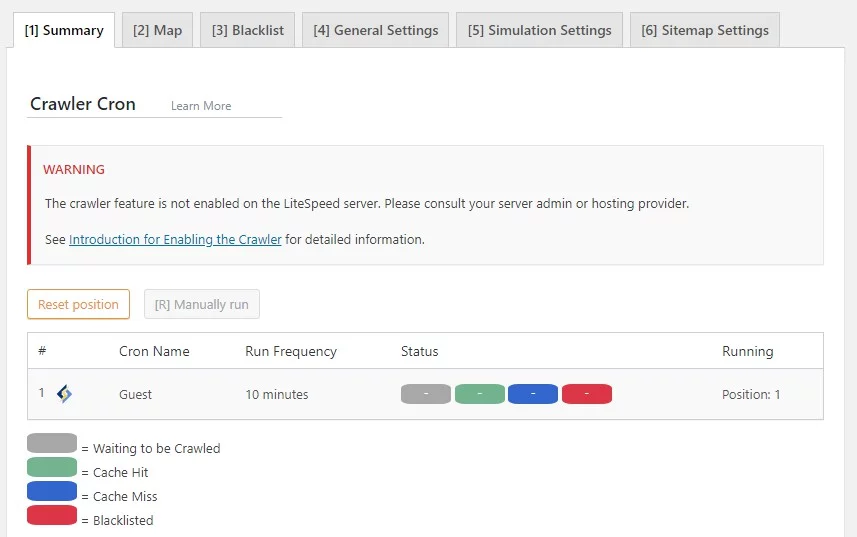857x537 pixels.
Task: Click the gray Waiting to be Crawled legend swatch
Action: [x=52, y=443]
